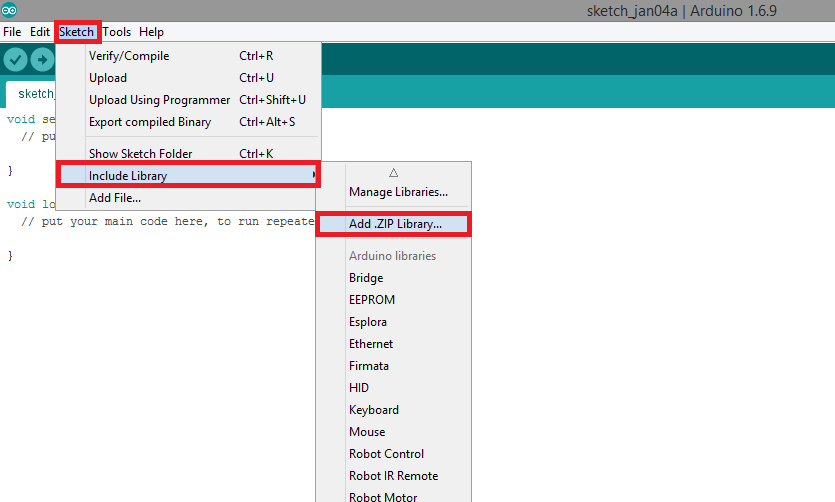Open the File menu
This screenshot has height=502, width=835.
12,32
